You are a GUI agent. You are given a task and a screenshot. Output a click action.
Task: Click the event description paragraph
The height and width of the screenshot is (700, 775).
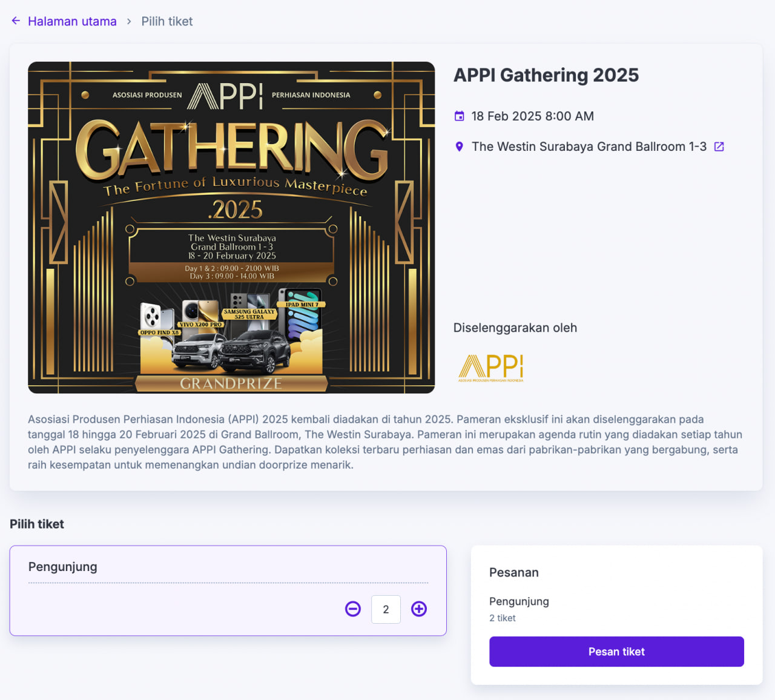pyautogui.click(x=385, y=442)
